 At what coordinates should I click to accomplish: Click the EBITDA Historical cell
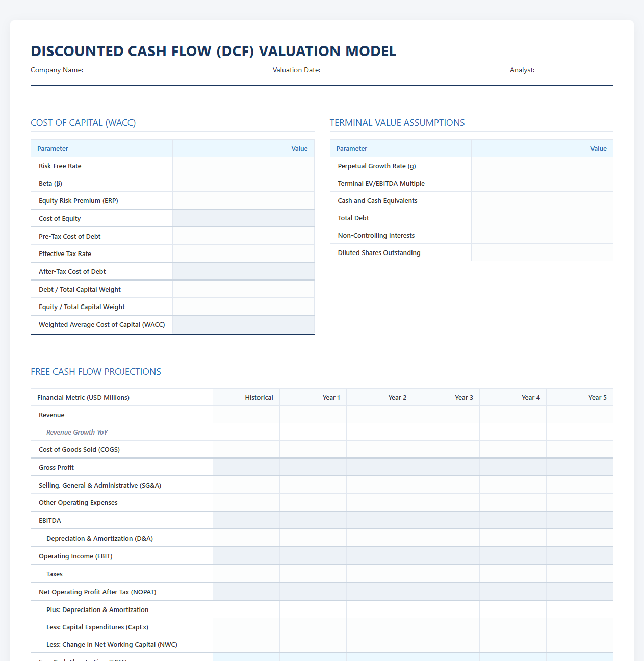[x=246, y=520]
